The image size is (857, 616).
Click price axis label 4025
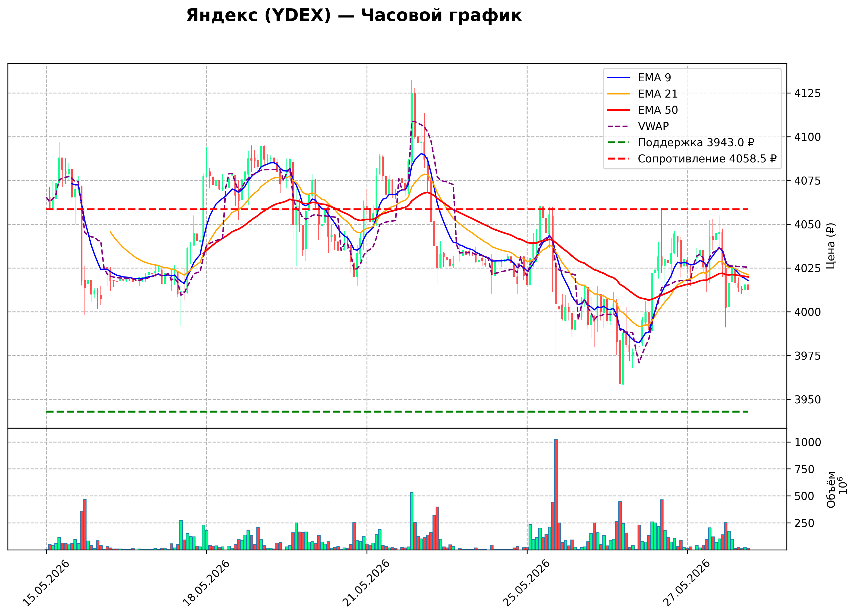tap(808, 268)
